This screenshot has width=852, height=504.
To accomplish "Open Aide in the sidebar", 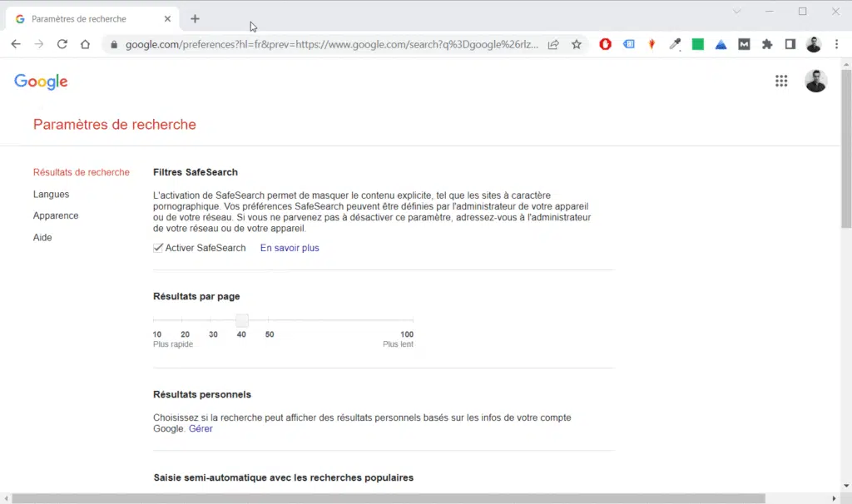I will tap(42, 237).
